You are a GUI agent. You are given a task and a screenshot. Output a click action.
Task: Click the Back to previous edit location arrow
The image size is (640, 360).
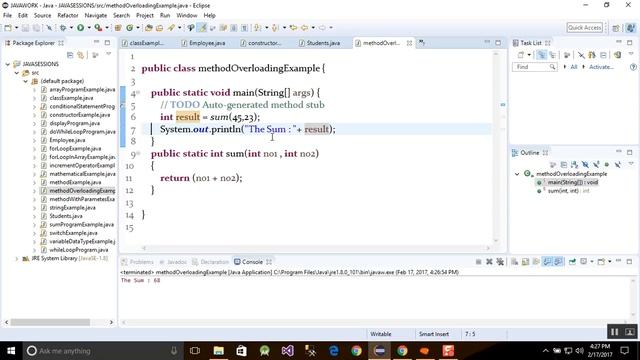[293, 28]
